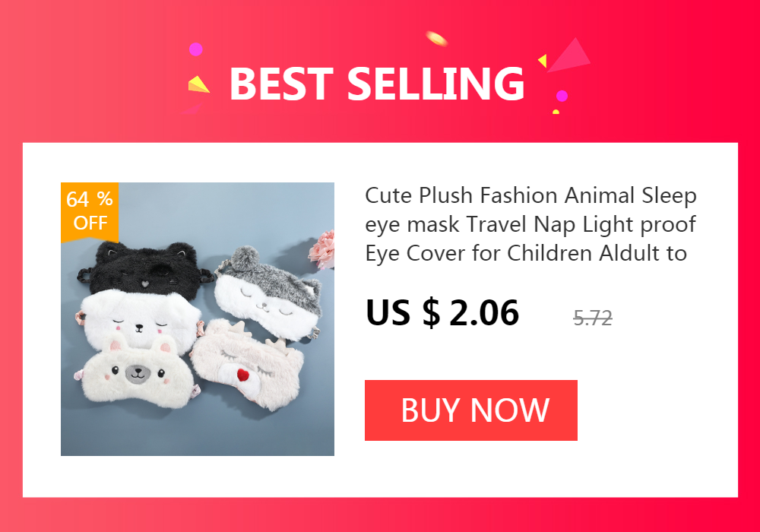Viewport: 760px width, 532px height.
Task: Click the orange 64% OFF badge
Action: tap(90, 211)
